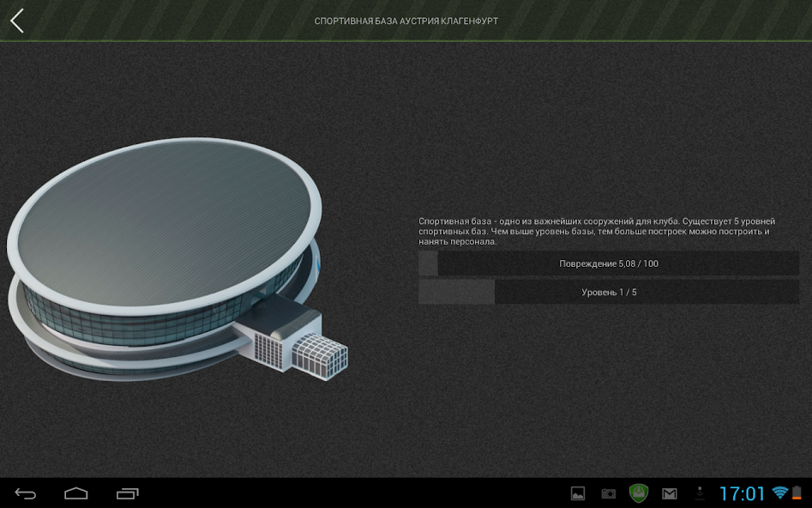Tap the title Спортивная база Аустрия Клагенфурт
The image size is (812, 508).
coord(406,21)
